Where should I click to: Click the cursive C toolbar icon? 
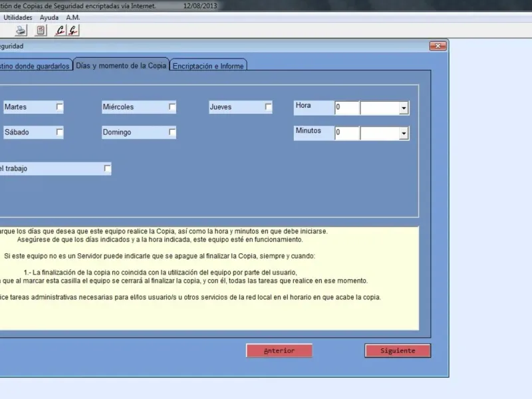(60, 31)
